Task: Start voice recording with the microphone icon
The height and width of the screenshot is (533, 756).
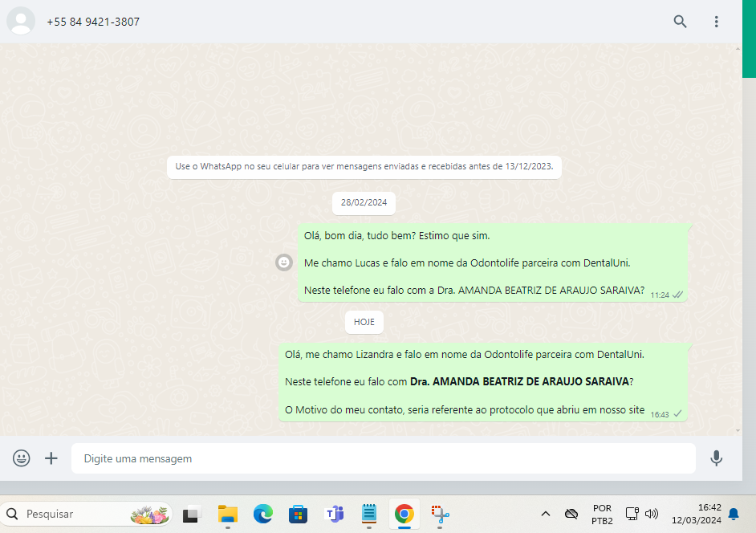Action: click(717, 458)
